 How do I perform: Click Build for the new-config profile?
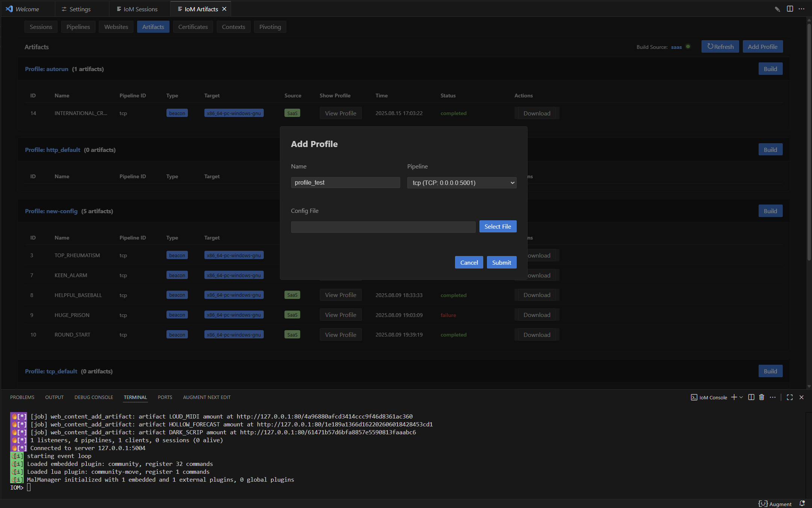(770, 211)
